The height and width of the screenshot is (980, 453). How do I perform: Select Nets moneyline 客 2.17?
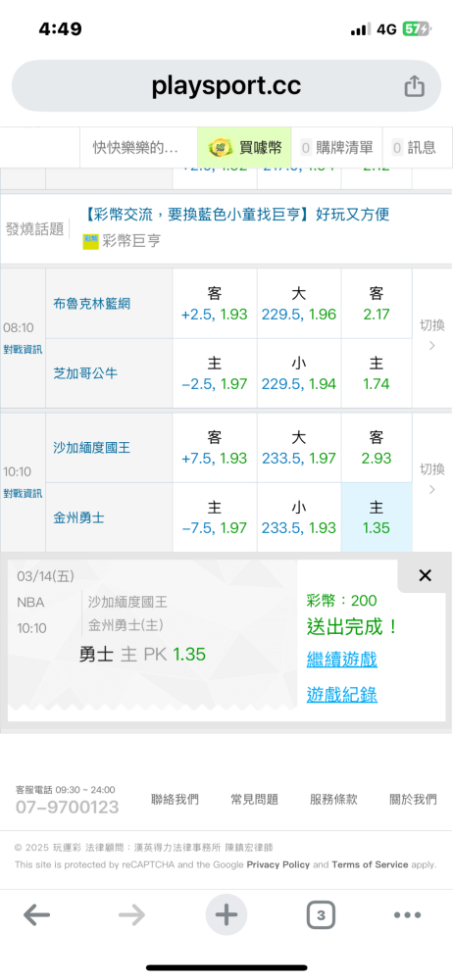377,304
